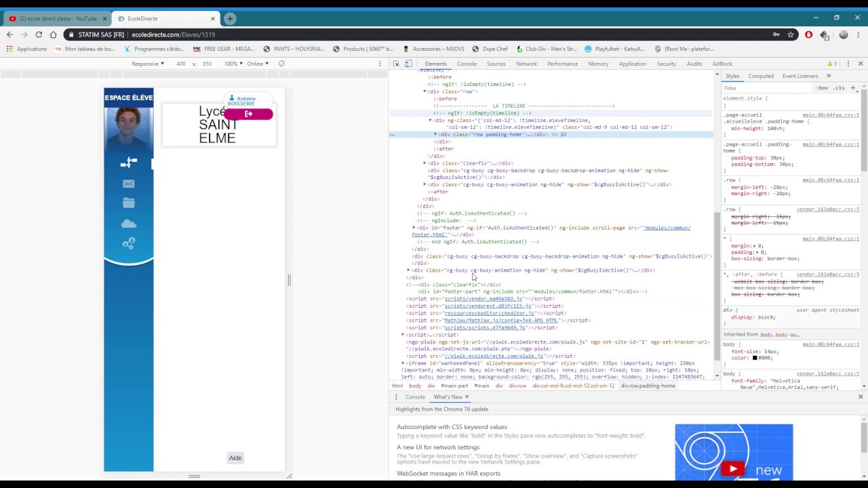Viewport: 868px width, 488px height.
Task: Switch to the Sources panel tab
Action: click(496, 64)
